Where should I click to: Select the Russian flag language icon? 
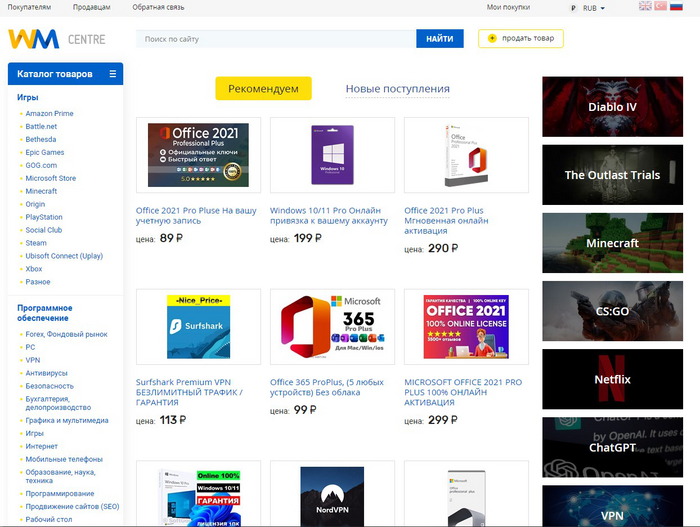(x=676, y=7)
